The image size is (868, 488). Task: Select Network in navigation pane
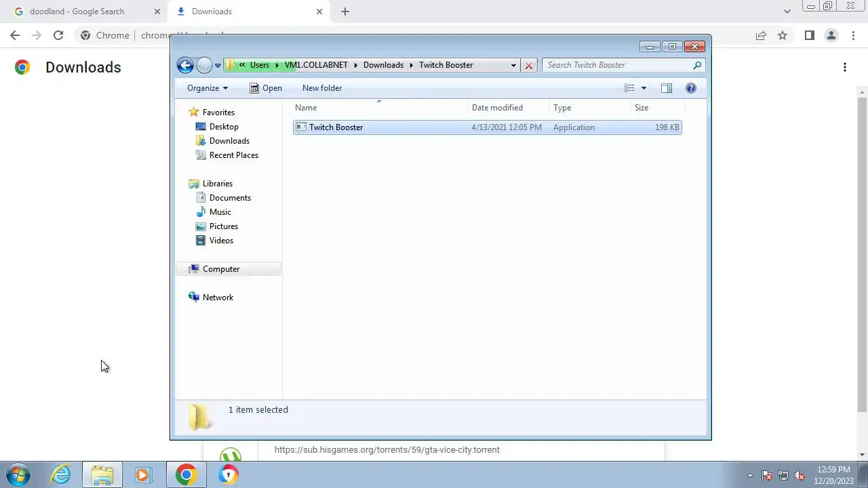coord(218,298)
